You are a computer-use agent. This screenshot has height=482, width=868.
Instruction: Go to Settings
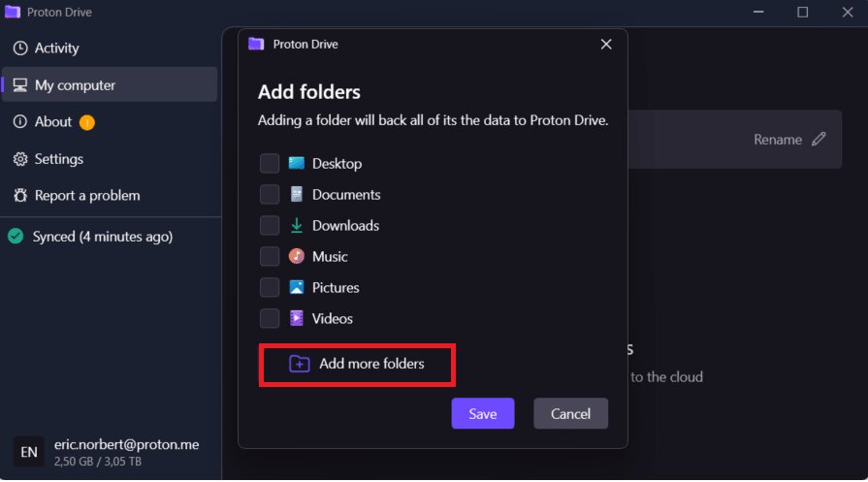pyautogui.click(x=110, y=159)
